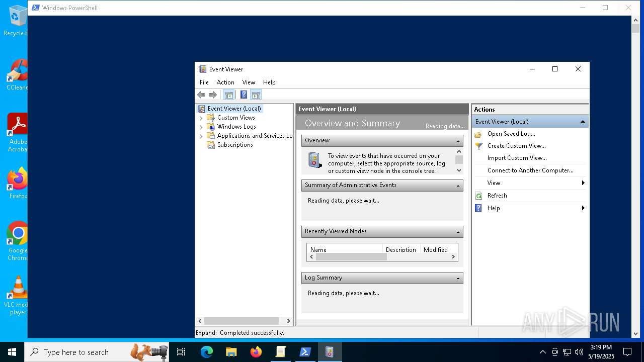The height and width of the screenshot is (362, 644).
Task: Click the Name column header
Action: point(345,250)
